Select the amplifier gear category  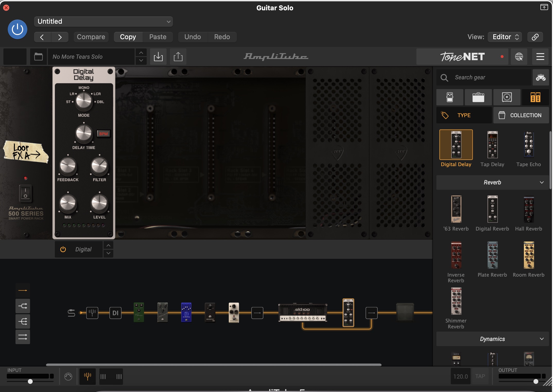[478, 97]
